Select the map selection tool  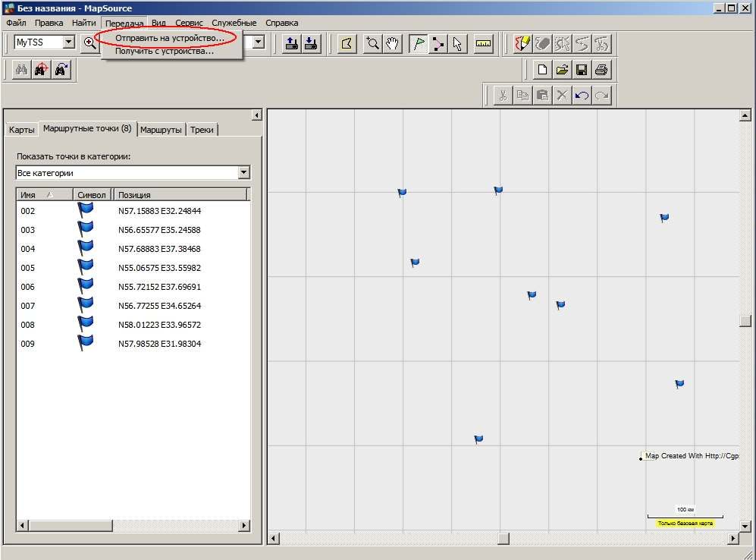[x=347, y=43]
